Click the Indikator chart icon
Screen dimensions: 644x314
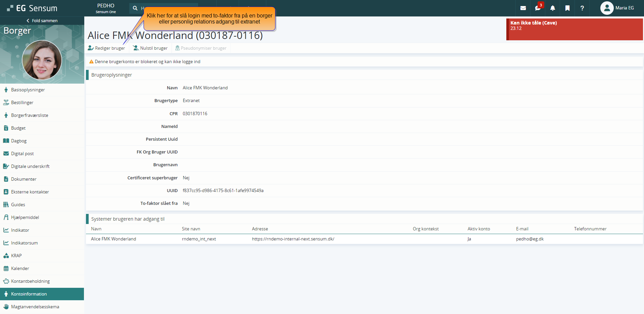click(6, 230)
